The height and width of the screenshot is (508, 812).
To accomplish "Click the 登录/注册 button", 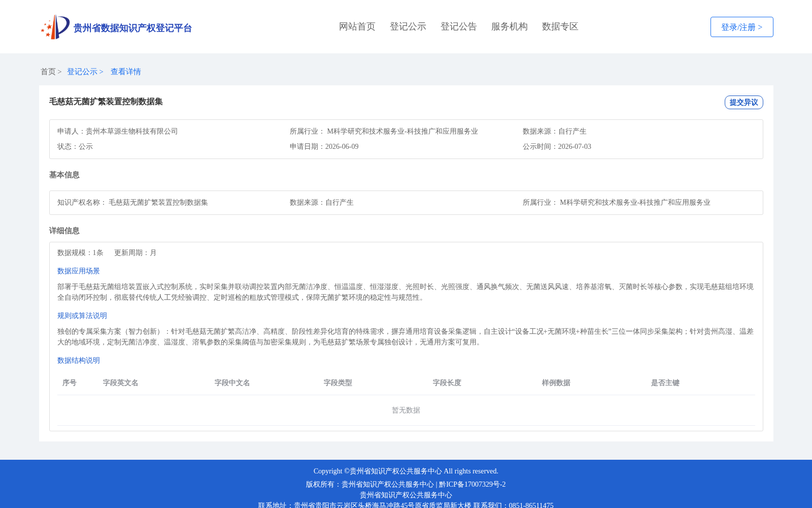I will (x=741, y=27).
